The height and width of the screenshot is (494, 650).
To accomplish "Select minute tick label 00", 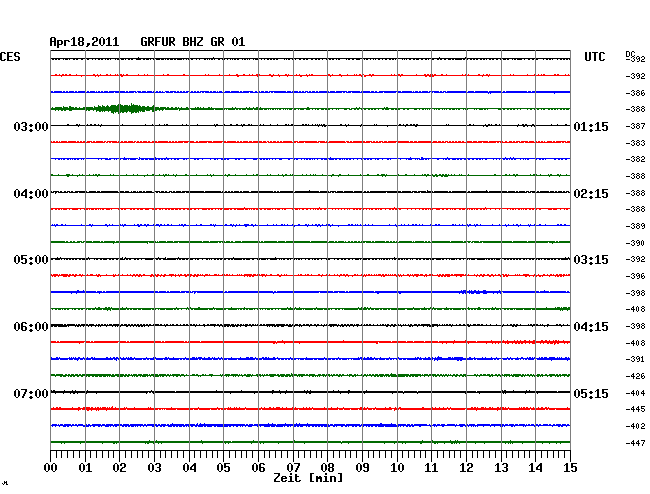I will 50,468.
